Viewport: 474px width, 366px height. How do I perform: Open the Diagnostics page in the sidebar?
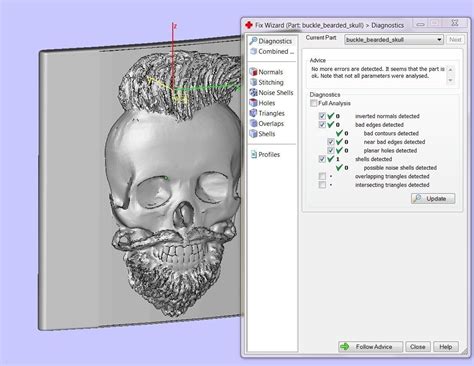[271, 41]
